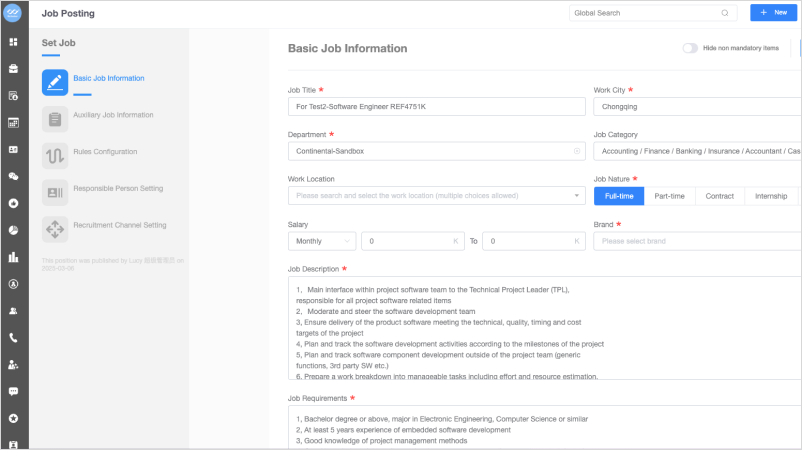The height and width of the screenshot is (450, 802).
Task: Open Recruitment Channel Setting step
Action: click(119, 225)
